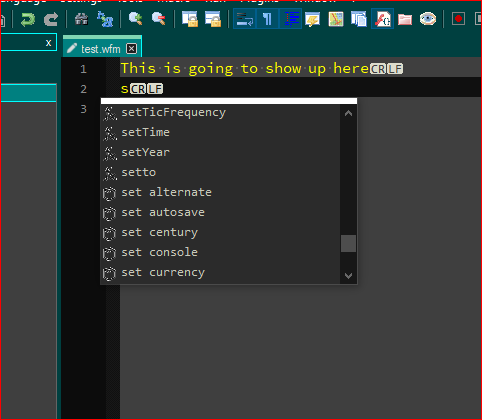482x420 pixels.
Task: Toggle the file monitoring eye icon
Action: pos(428,19)
